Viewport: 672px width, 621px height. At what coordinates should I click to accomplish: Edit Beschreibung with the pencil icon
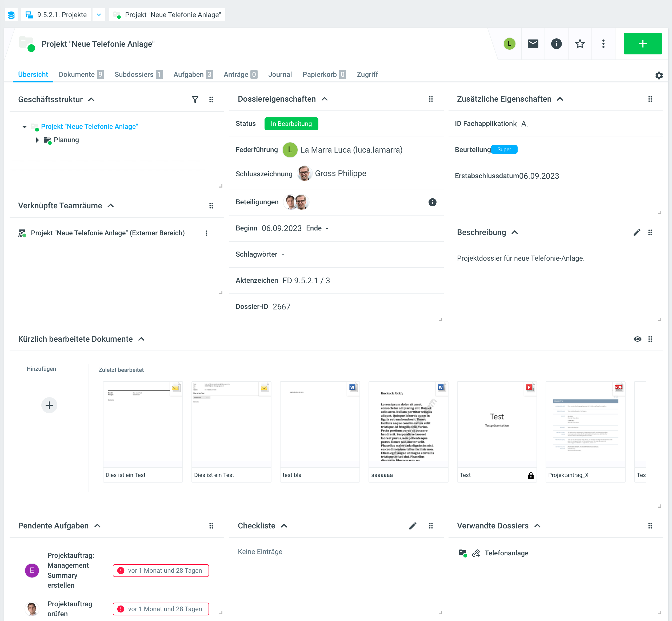(637, 233)
